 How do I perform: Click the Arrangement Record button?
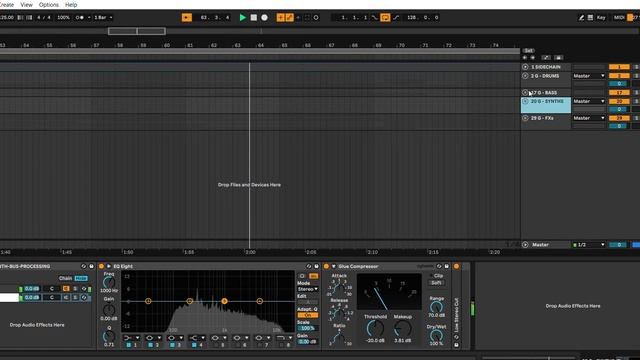tap(264, 18)
